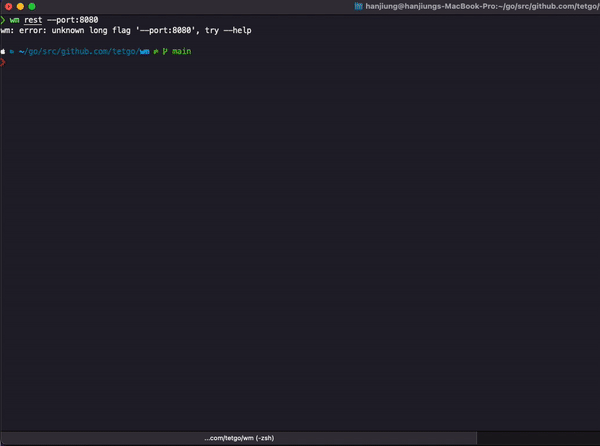Click the window title 'hanjiung@hanjiungs-MacBook-Pro'

pos(430,6)
